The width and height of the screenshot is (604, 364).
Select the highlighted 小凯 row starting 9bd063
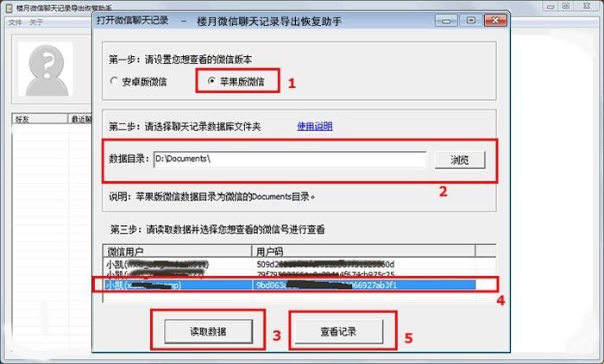coord(291,285)
